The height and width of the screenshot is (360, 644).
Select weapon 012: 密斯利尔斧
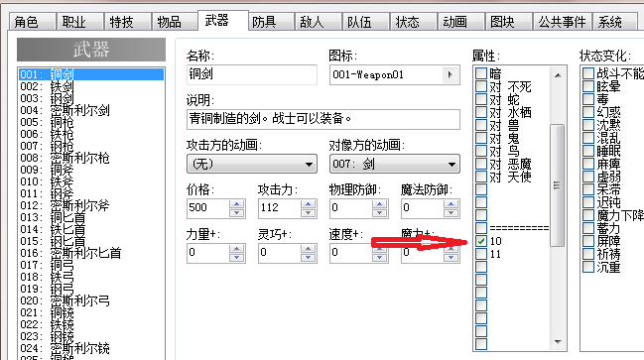point(90,205)
